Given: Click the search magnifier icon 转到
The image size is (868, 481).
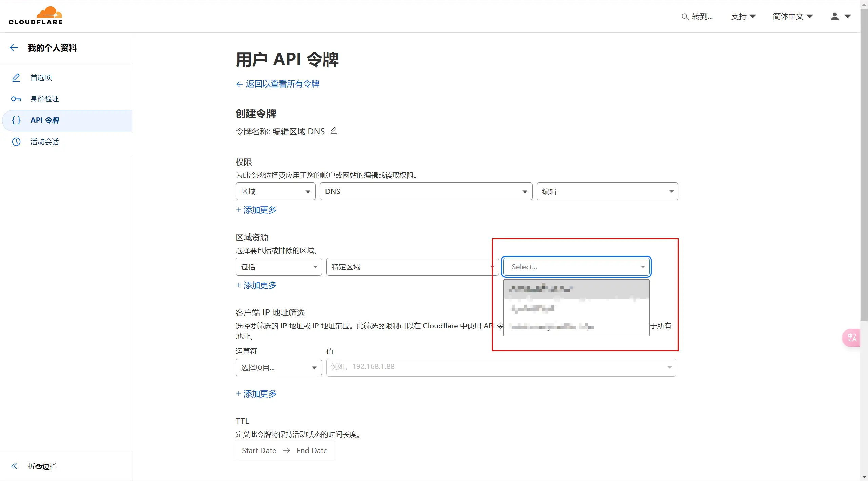Looking at the screenshot, I should pyautogui.click(x=685, y=17).
